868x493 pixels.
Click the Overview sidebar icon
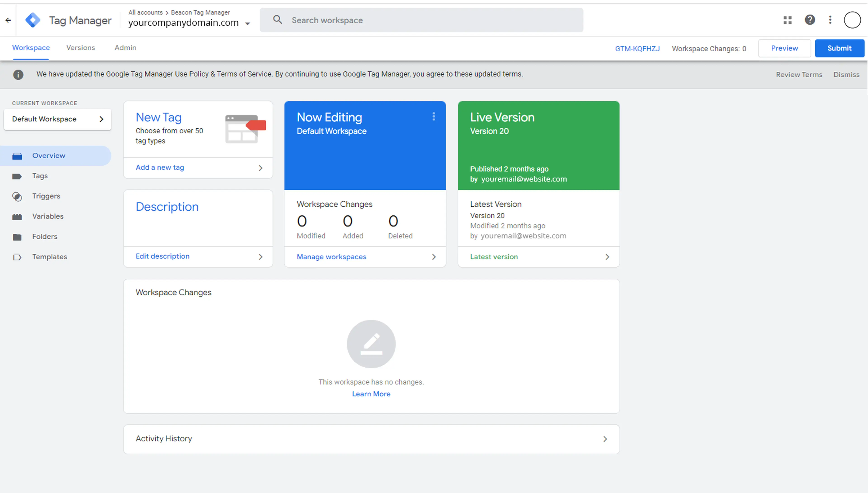(x=17, y=156)
